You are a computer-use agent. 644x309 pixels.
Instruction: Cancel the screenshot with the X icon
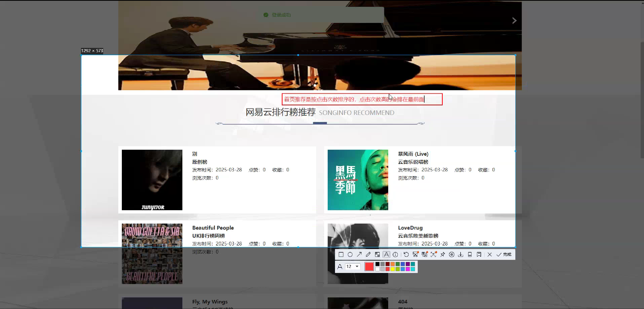coord(490,255)
